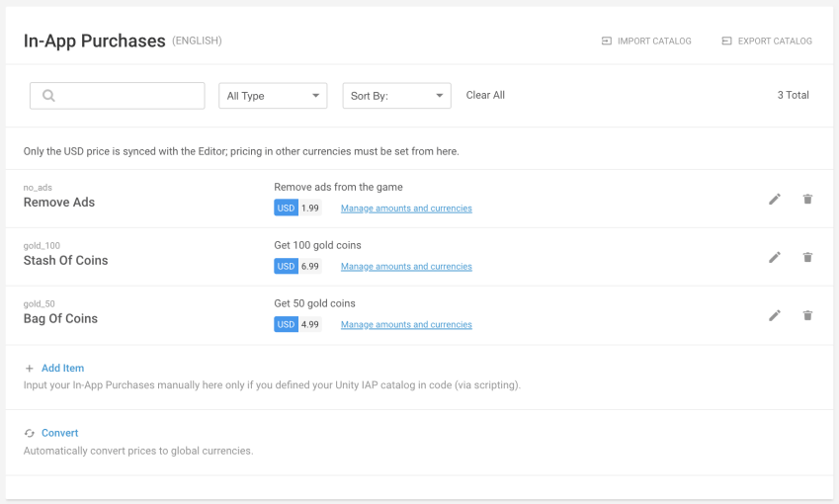Manage amounts and currencies for Remove Ads

pos(406,209)
